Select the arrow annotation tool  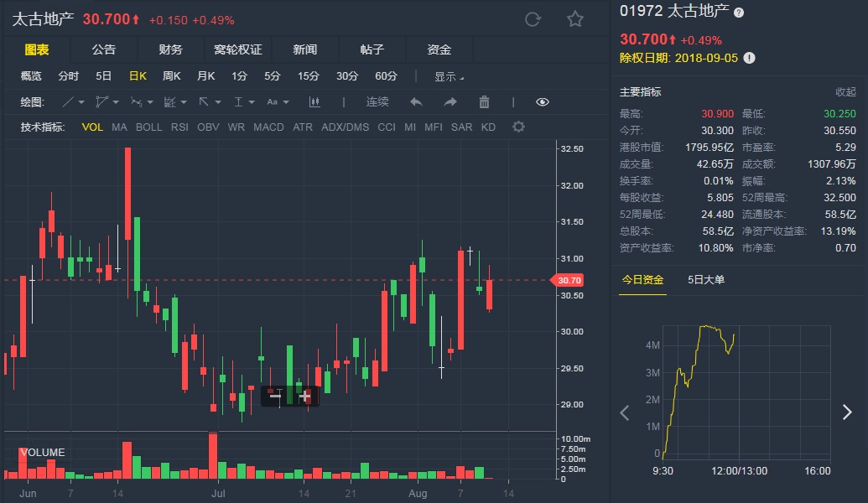point(204,101)
